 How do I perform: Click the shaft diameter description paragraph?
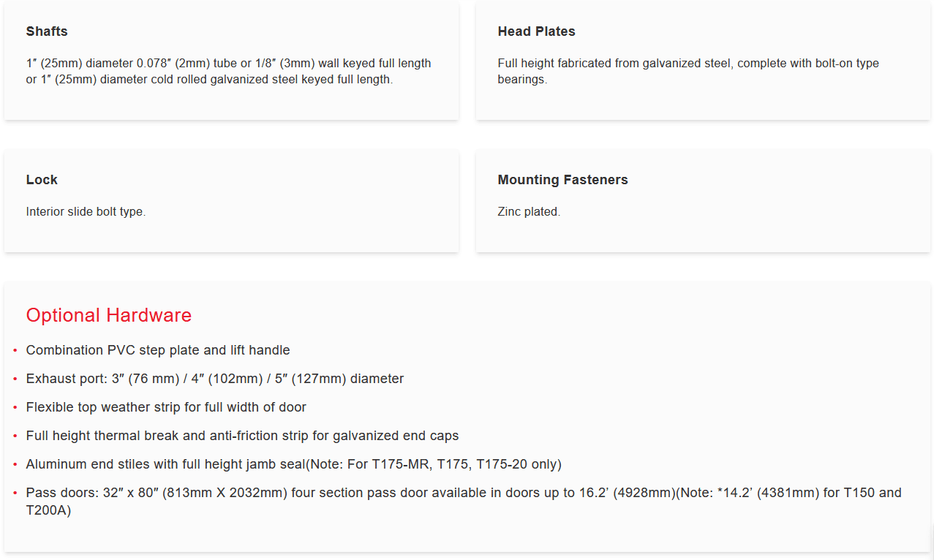pyautogui.click(x=228, y=72)
